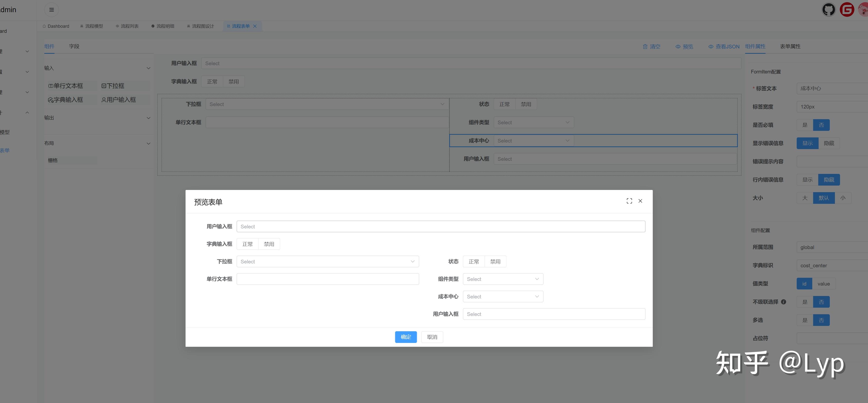Image resolution: width=868 pixels, height=403 pixels.
Task: Select 禁用 for 字典输入框 in preview dialog
Action: coord(269,244)
